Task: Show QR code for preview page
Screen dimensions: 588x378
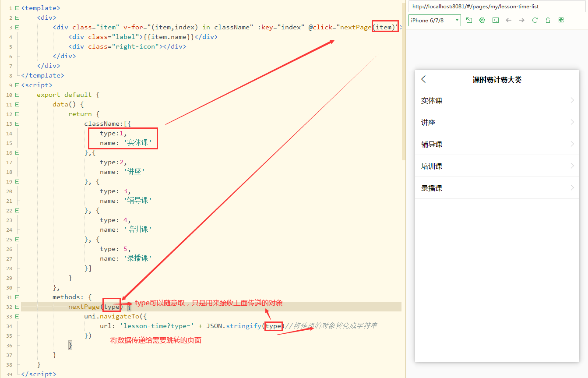Action: click(561, 20)
